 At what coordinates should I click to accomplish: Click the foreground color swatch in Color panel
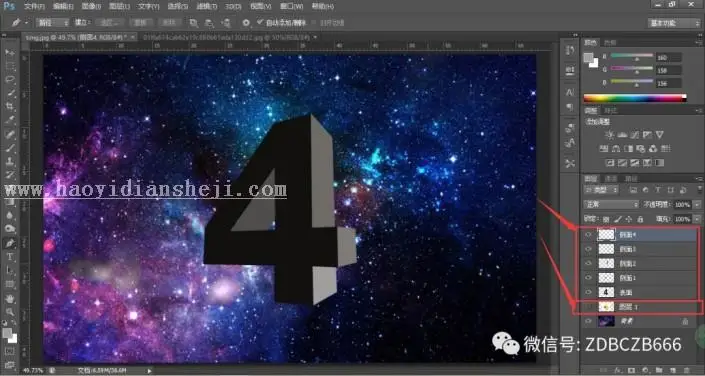(588, 58)
